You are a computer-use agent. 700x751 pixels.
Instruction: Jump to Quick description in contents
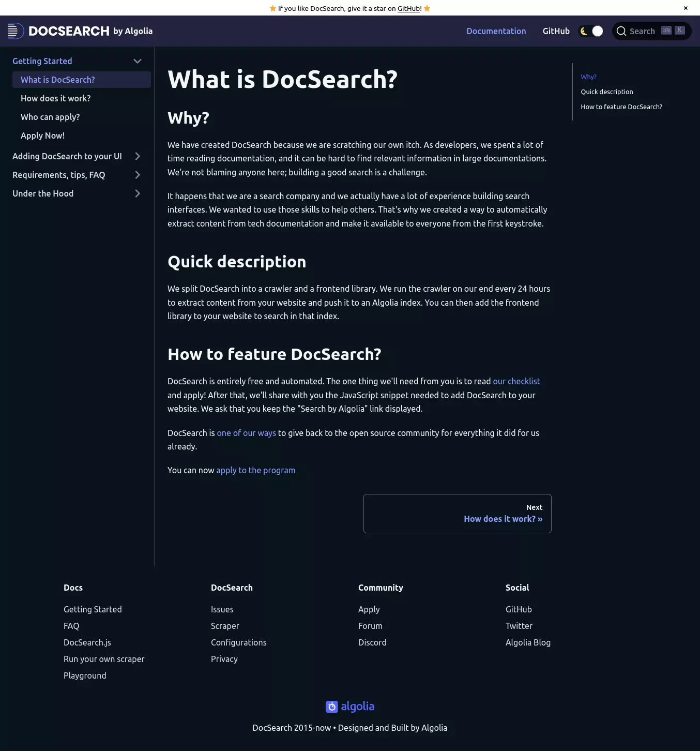(607, 92)
